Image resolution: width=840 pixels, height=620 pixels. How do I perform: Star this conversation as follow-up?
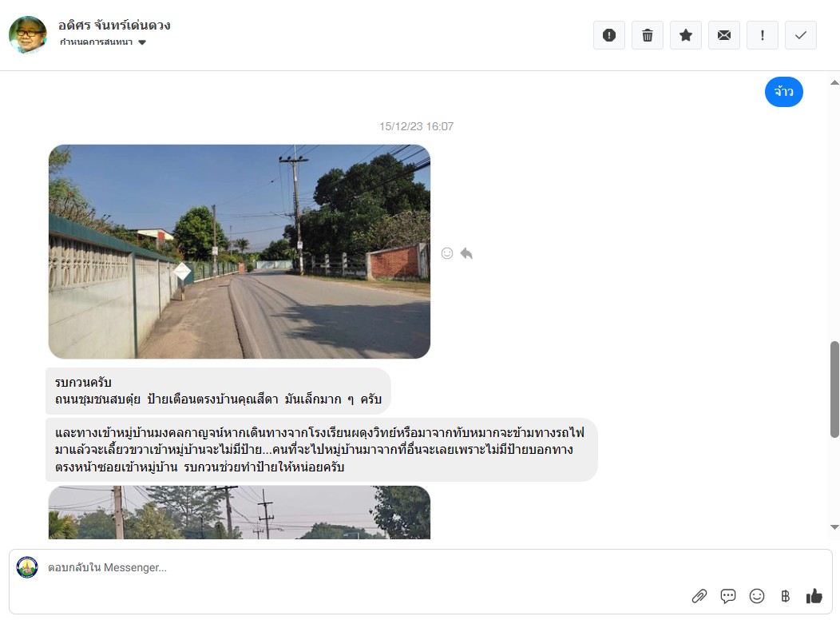[686, 35]
